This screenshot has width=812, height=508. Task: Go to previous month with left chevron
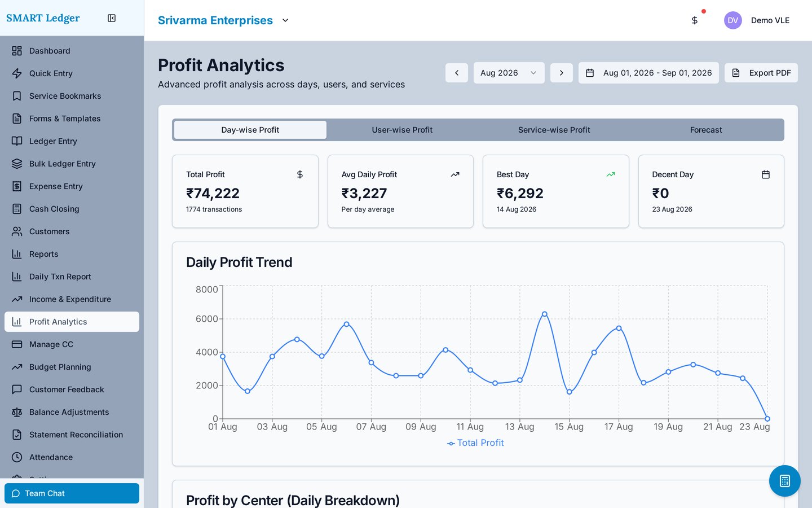[x=457, y=73]
